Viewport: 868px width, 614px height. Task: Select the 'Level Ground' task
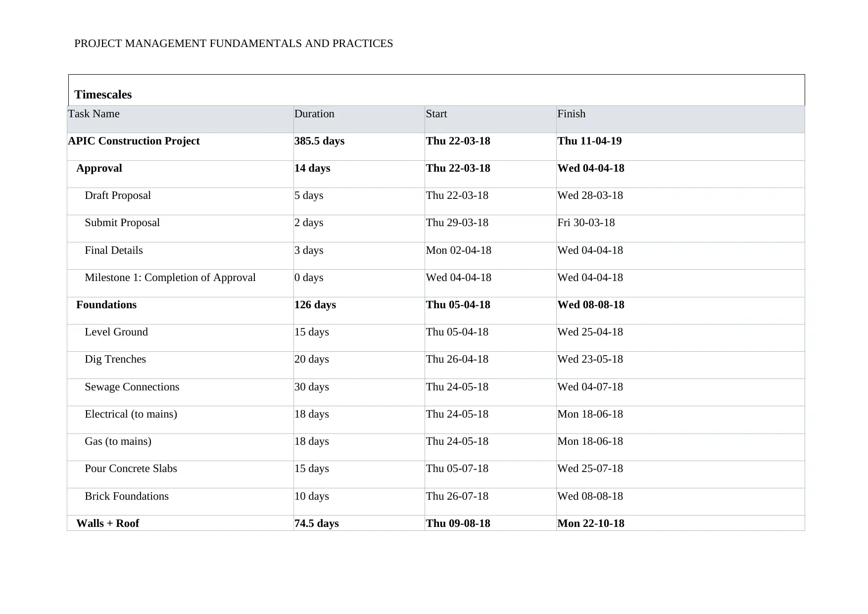coord(116,332)
